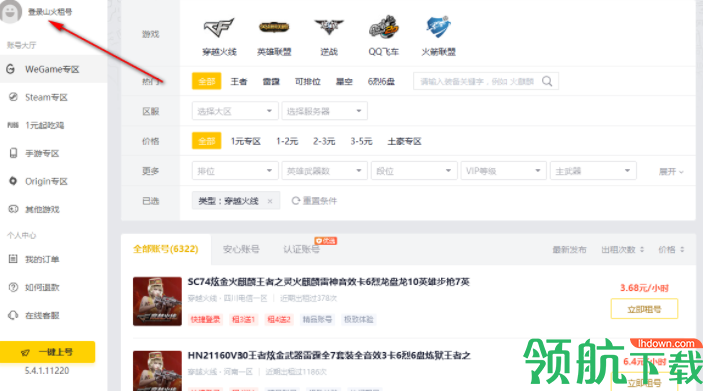Image resolution: width=703 pixels, height=391 pixels.
Task: Open the 选择大区 dropdown
Action: (235, 111)
